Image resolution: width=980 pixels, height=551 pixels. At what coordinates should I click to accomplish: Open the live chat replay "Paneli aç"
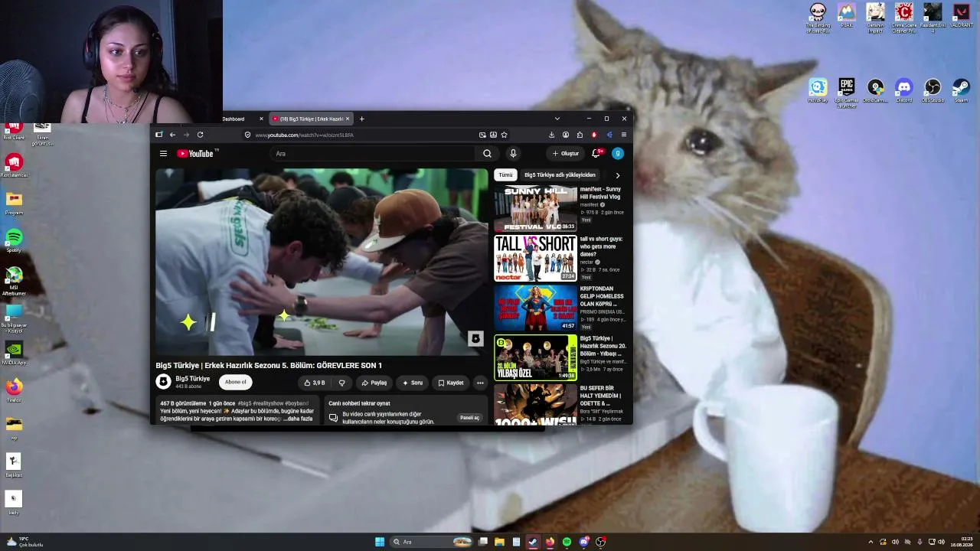(469, 418)
